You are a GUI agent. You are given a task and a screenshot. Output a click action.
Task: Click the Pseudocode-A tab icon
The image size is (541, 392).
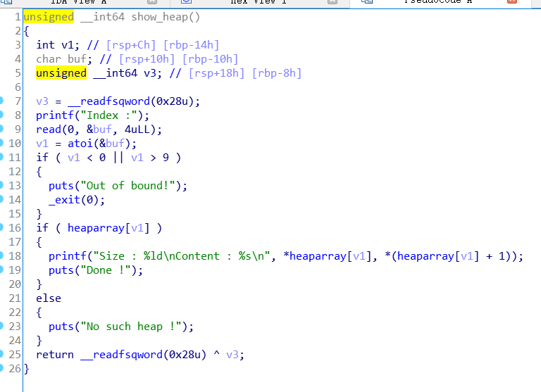[x=366, y=2]
